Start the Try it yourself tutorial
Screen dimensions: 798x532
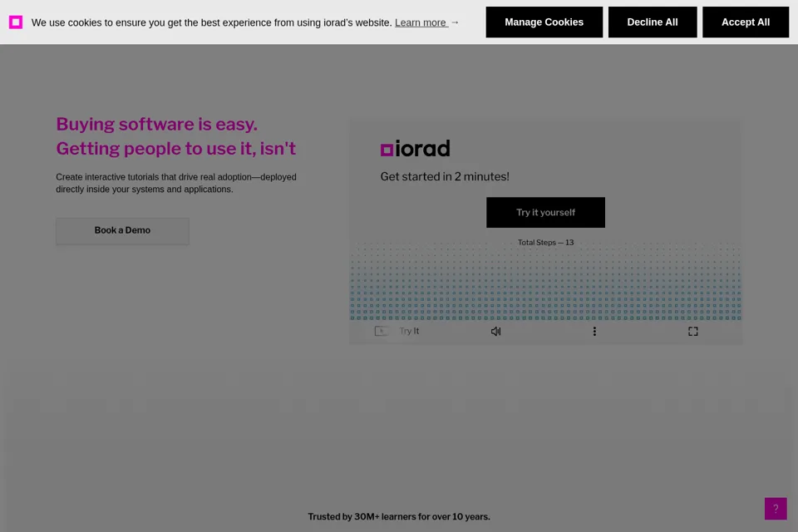click(545, 212)
